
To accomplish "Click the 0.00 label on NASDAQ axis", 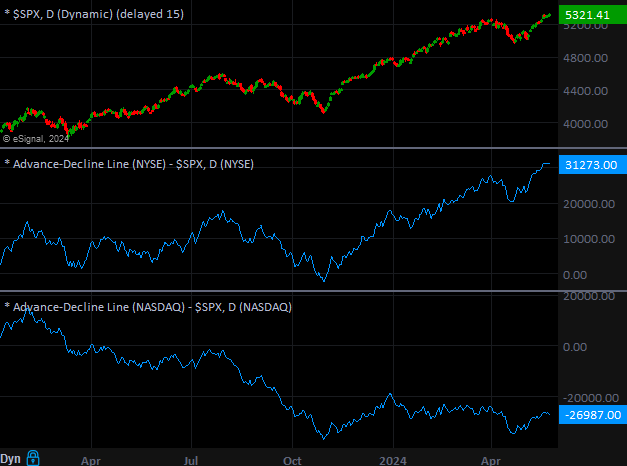I will click(x=575, y=347).
